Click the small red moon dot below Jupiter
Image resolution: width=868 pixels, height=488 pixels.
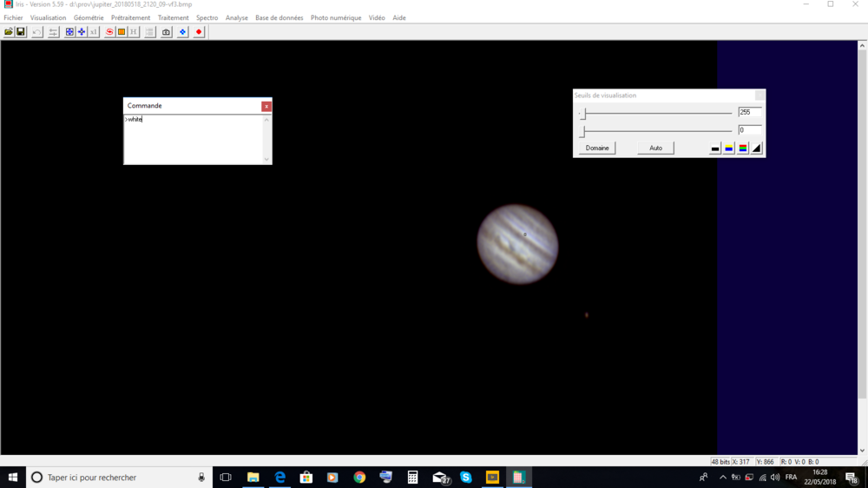pos(587,315)
